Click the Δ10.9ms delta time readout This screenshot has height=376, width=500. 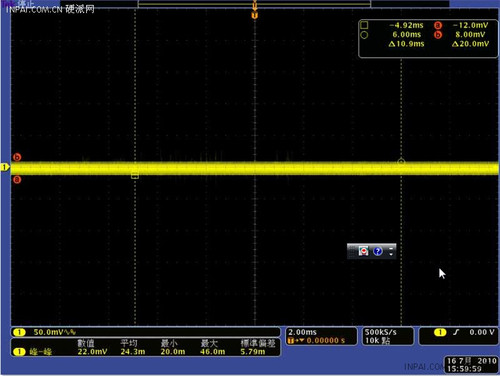[406, 44]
